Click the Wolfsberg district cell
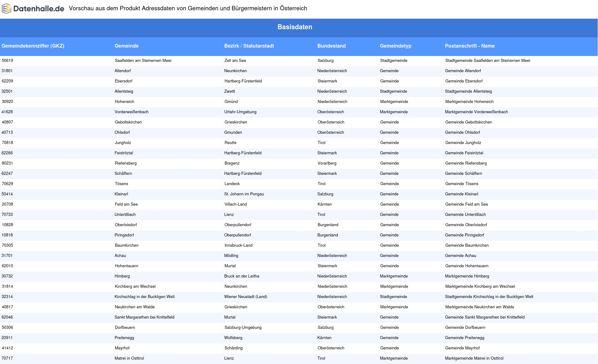Viewport: 598px width, 364px height. 269,338
